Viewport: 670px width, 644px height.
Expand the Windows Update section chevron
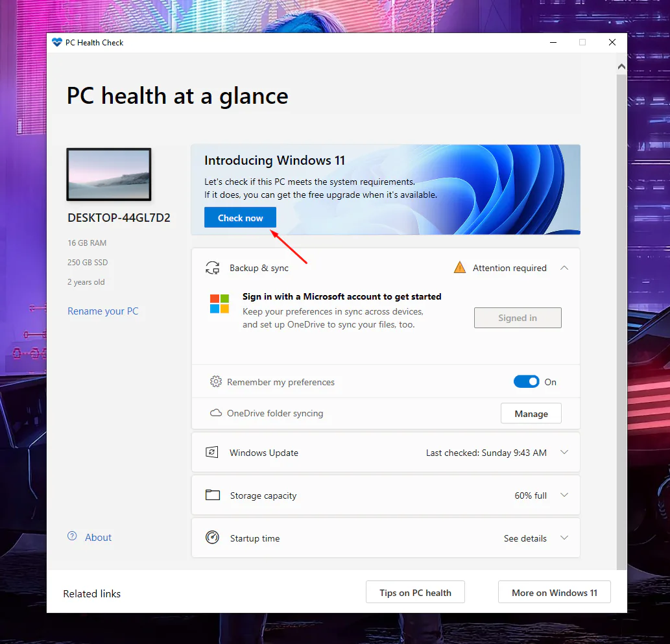coord(564,452)
